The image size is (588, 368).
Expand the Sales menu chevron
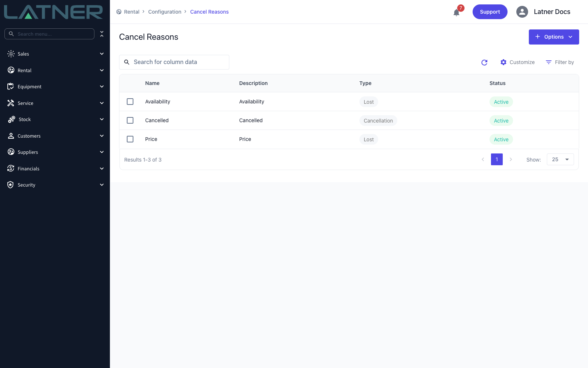102,54
